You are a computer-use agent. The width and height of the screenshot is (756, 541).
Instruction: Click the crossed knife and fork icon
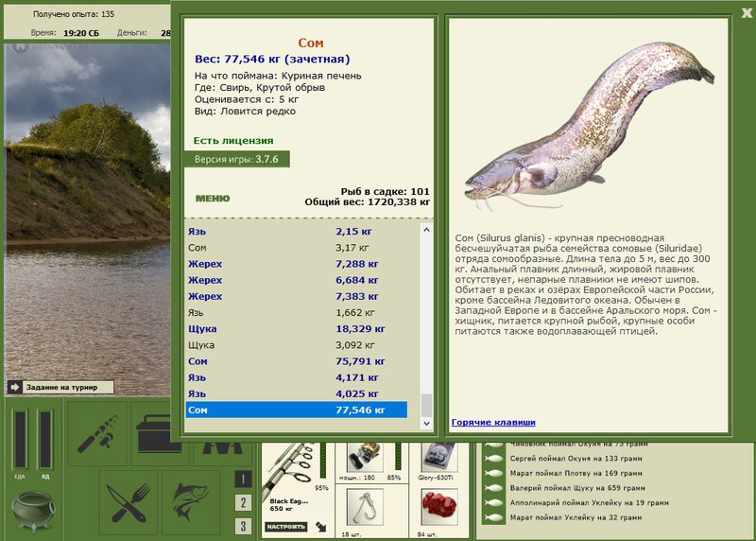(129, 503)
